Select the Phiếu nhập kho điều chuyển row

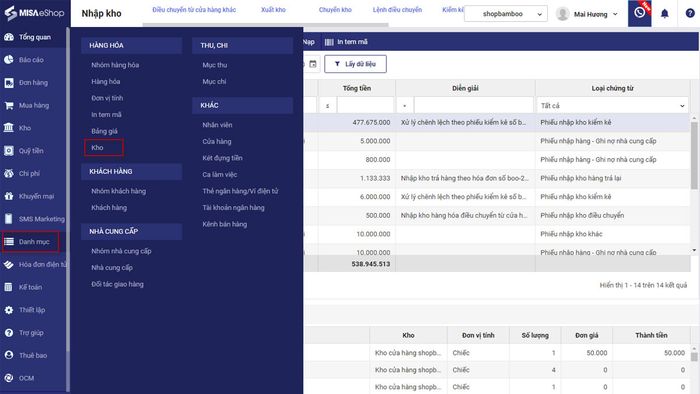click(497, 215)
